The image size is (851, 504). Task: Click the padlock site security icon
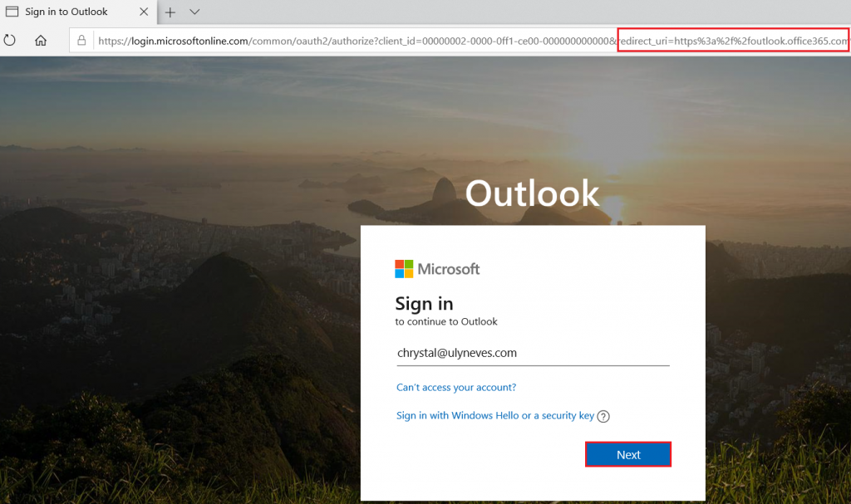tap(81, 40)
